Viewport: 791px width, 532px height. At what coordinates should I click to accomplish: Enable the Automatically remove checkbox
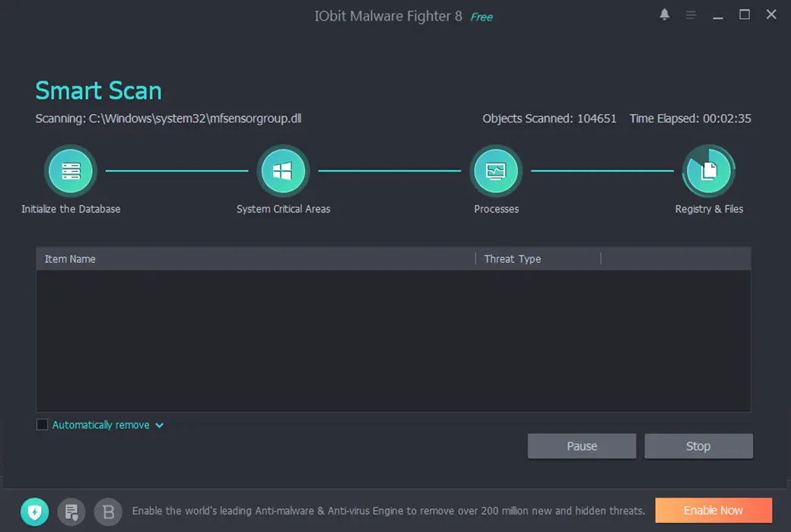[x=43, y=425]
